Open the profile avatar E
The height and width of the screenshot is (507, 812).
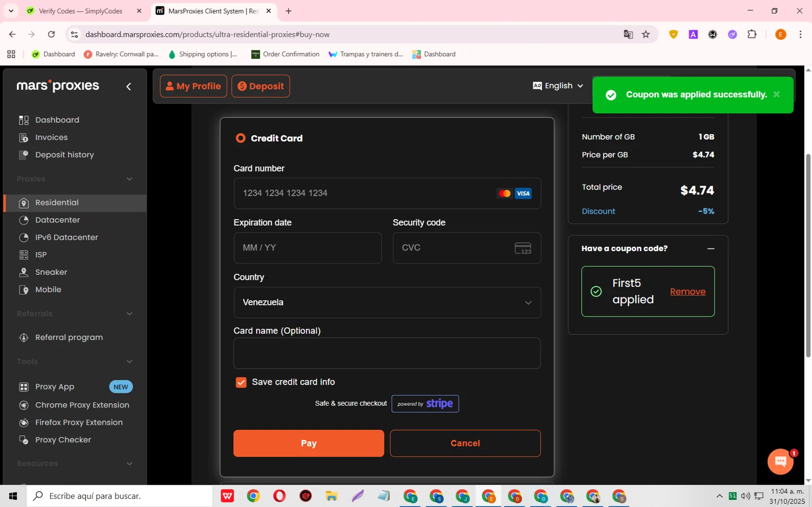(x=781, y=34)
